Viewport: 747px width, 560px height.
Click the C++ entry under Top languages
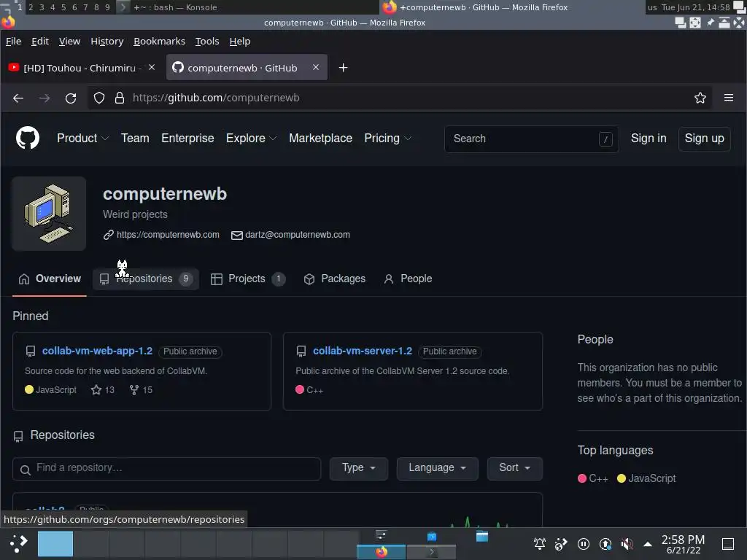[x=592, y=478]
